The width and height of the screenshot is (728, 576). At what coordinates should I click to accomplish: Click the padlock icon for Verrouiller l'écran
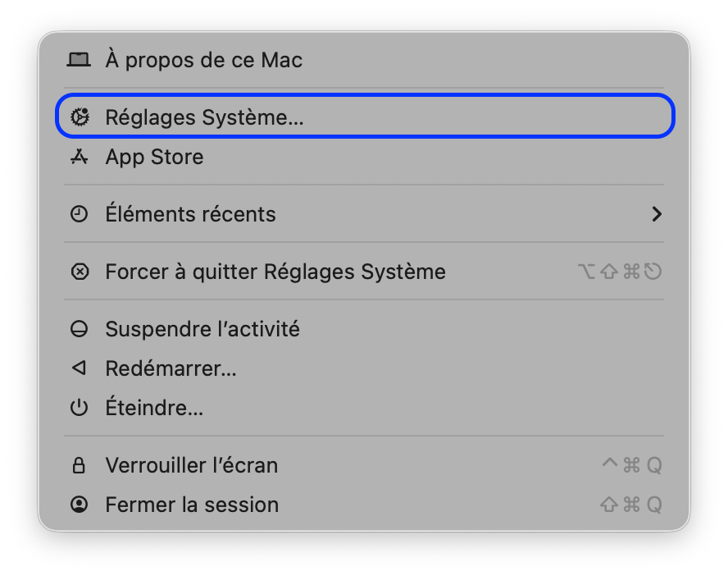79,465
